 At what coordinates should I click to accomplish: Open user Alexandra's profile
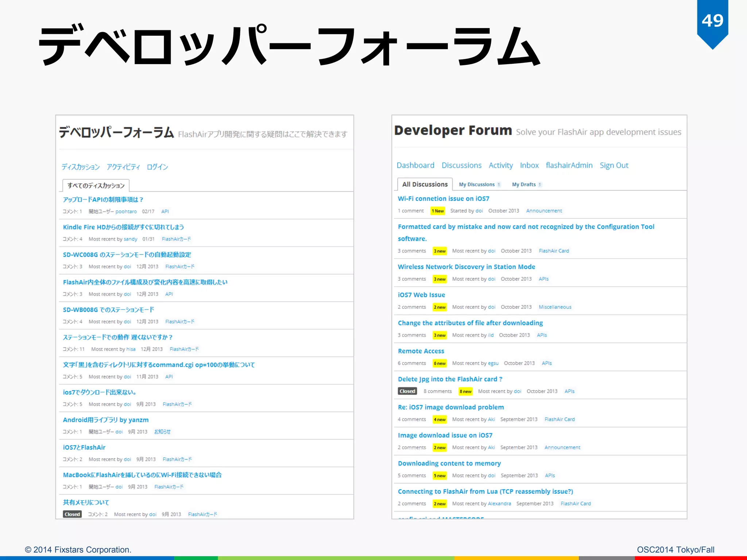(x=499, y=503)
